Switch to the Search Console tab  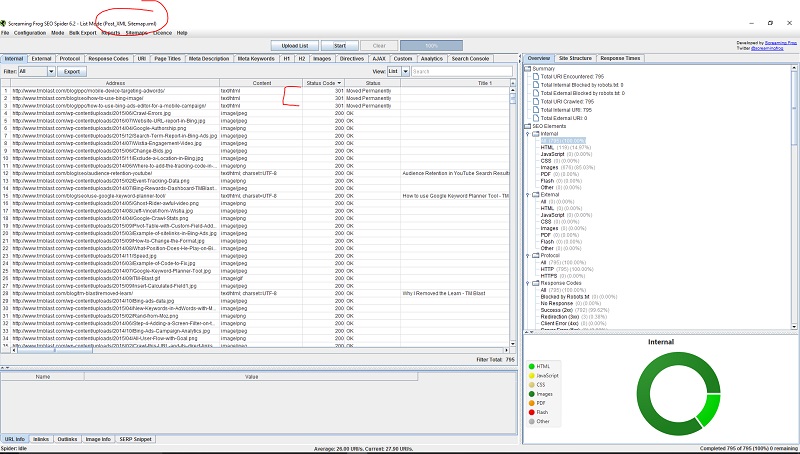470,59
